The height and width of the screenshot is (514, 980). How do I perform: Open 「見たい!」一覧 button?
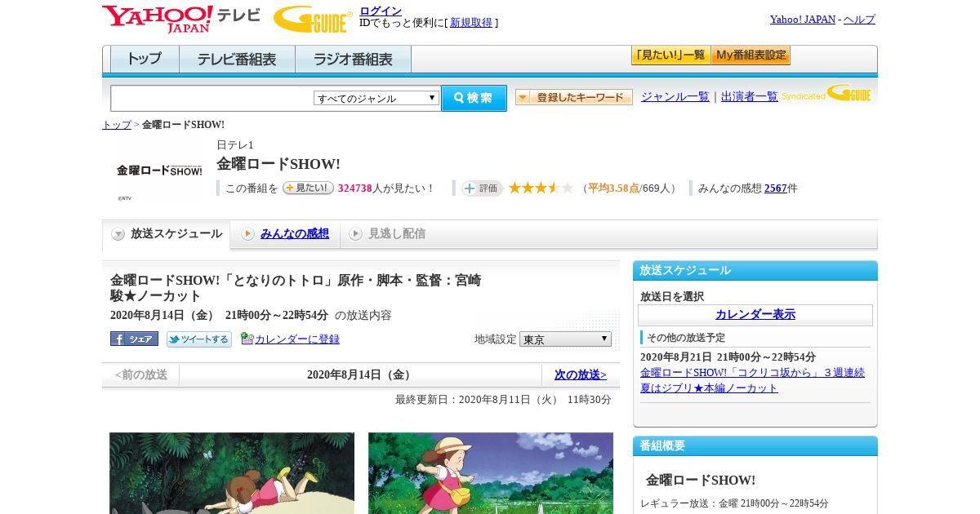coord(670,55)
